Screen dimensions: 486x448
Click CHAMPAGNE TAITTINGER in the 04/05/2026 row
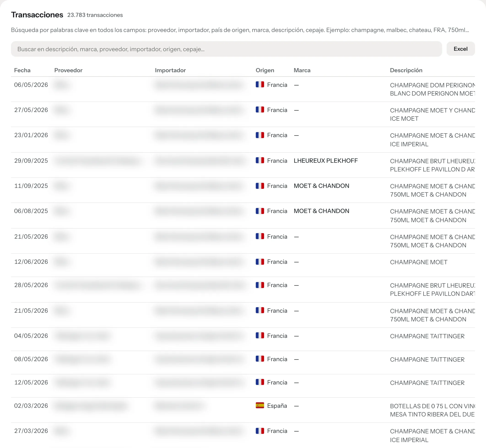pos(427,336)
